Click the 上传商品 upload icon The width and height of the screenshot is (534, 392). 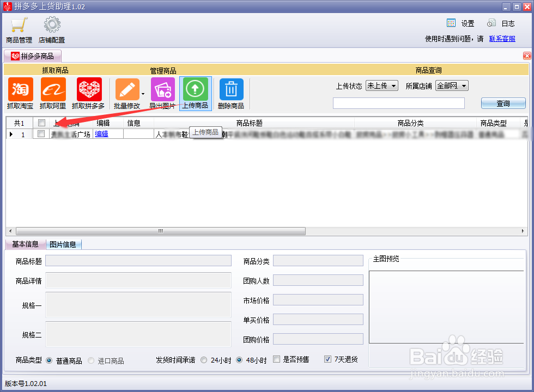coord(196,89)
